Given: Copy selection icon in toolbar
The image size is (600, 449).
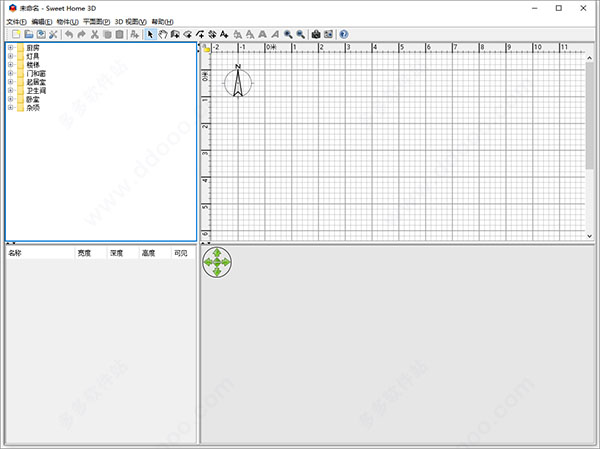Looking at the screenshot, I should point(107,34).
